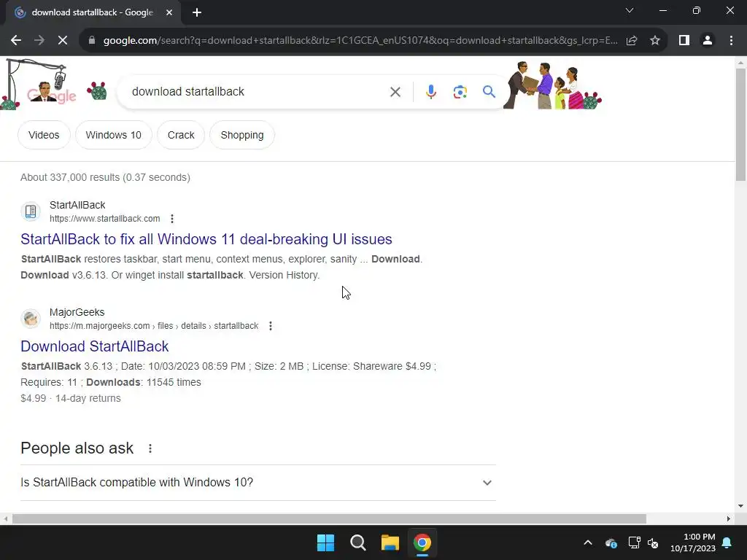Open File Explorer from taskbar
Viewport: 747px width, 560px height.
390,542
